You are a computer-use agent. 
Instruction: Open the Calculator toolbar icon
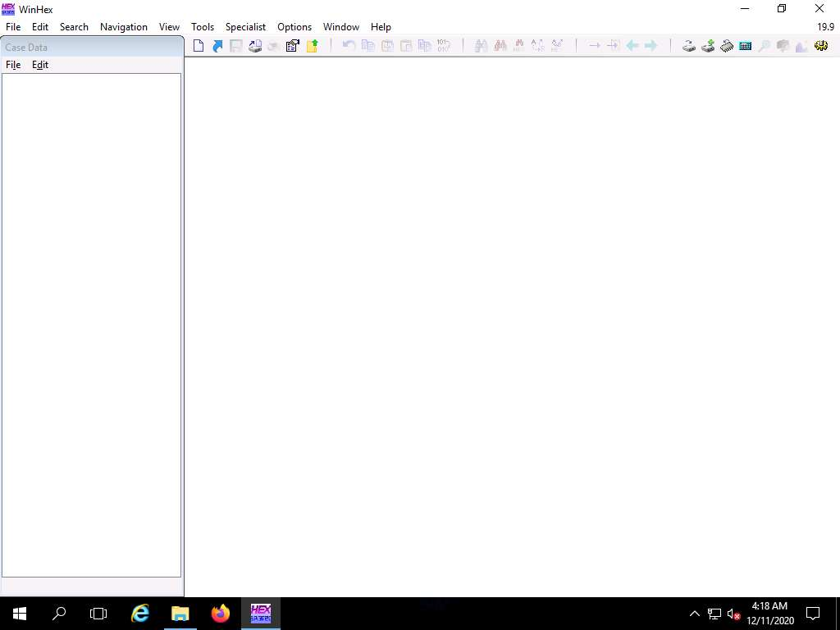[745, 46]
